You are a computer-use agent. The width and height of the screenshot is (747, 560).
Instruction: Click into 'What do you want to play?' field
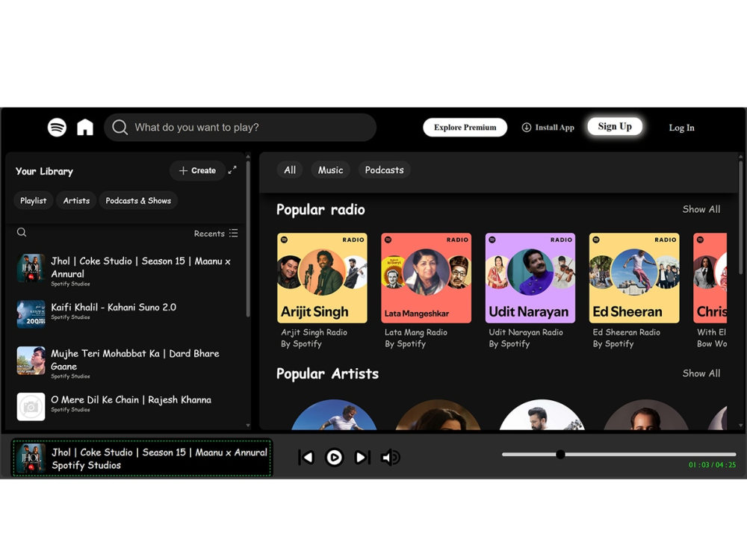pos(240,127)
